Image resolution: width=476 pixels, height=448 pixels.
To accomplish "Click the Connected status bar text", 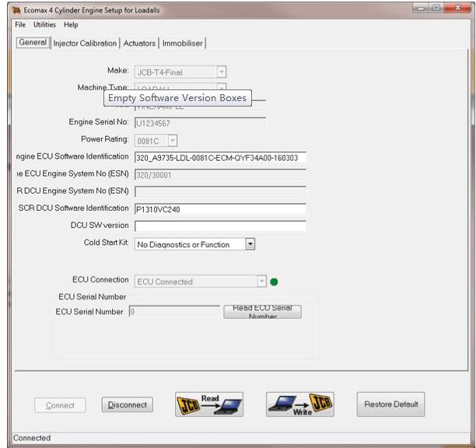I will (x=32, y=438).
